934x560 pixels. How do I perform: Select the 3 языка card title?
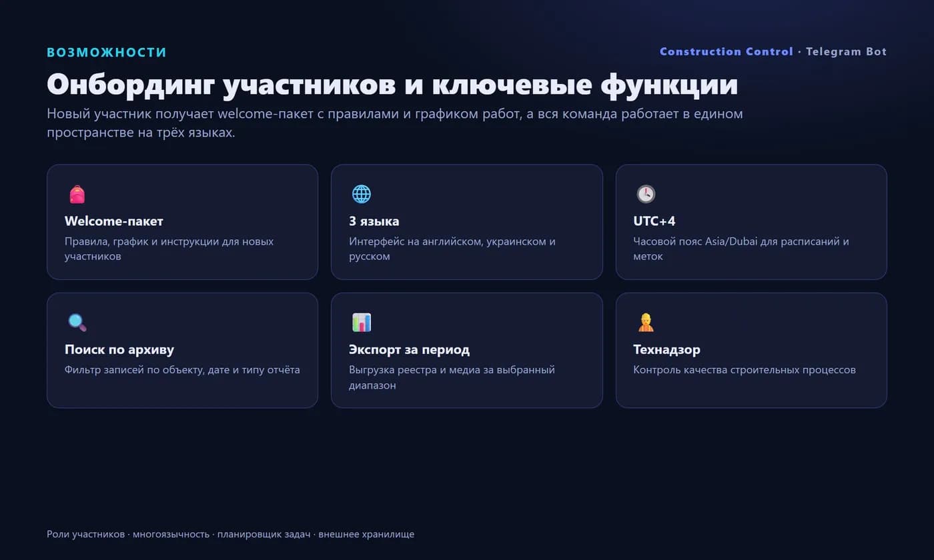pyautogui.click(x=374, y=221)
